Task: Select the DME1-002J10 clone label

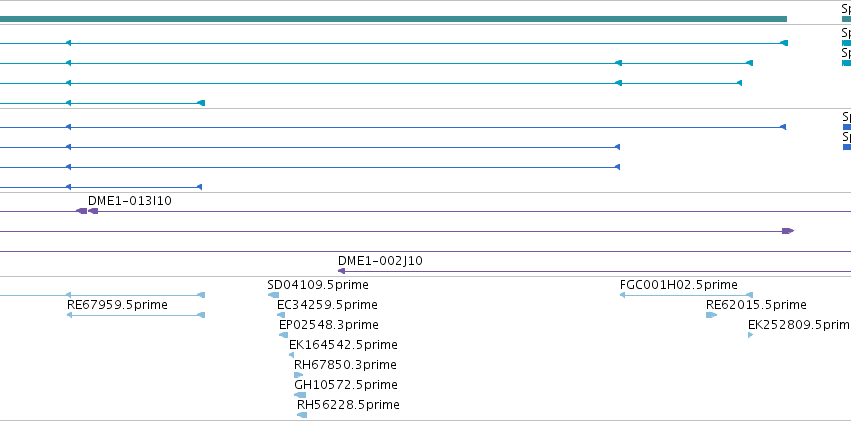Action: (x=380, y=261)
